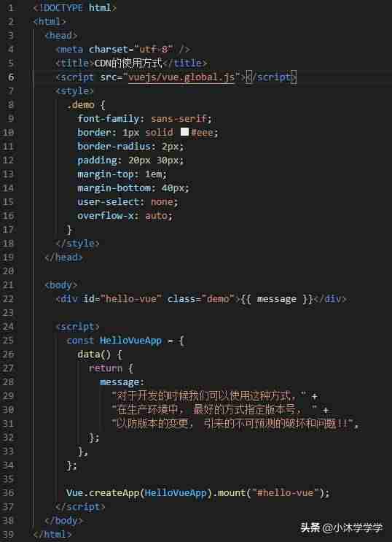This screenshot has height=542, width=392.
Task: Click the user-select none declaration
Action: pyautogui.click(x=128, y=201)
